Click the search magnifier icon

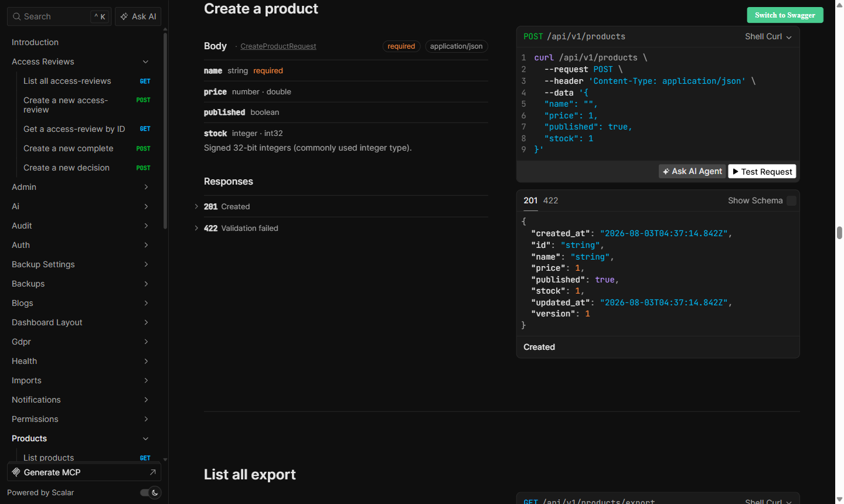(17, 16)
